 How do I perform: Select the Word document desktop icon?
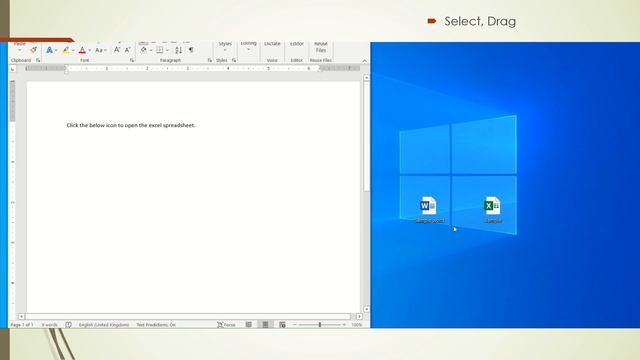pyautogui.click(x=429, y=209)
